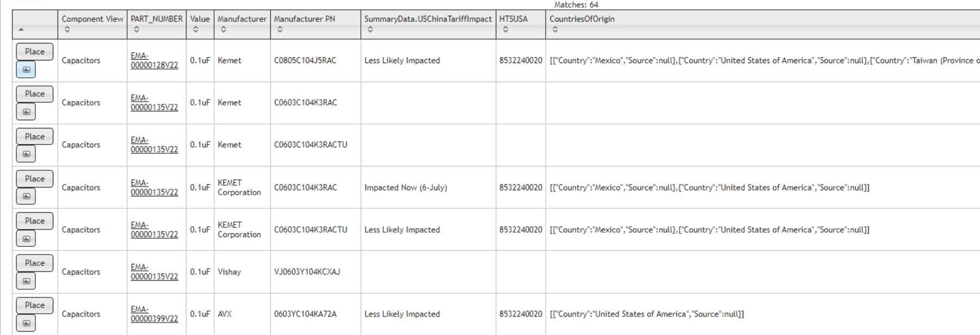Place the Kemet C0805C104J5RAC capacitor
Screen dimensions: 980x335
pos(35,52)
